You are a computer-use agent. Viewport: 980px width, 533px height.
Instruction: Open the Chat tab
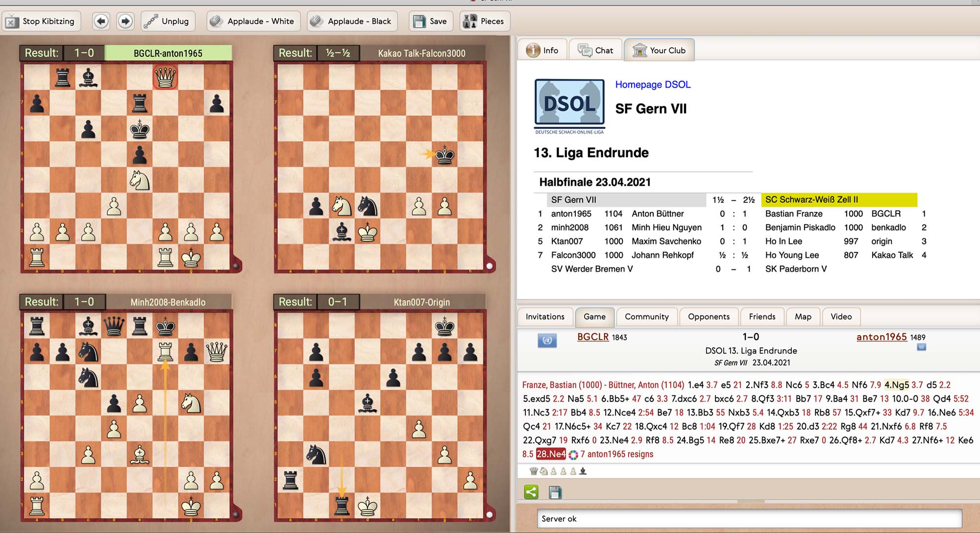pyautogui.click(x=596, y=50)
